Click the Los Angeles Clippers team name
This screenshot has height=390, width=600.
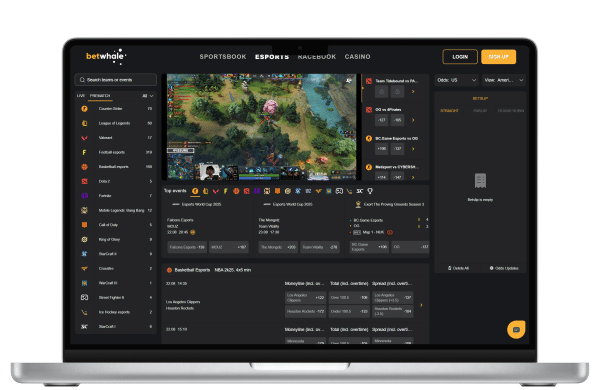(183, 302)
